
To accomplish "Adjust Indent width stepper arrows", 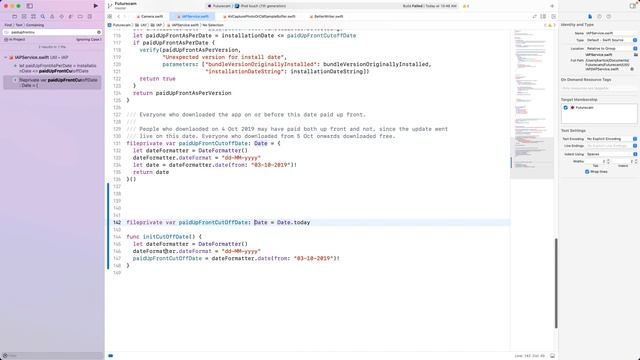I will coord(636,162).
